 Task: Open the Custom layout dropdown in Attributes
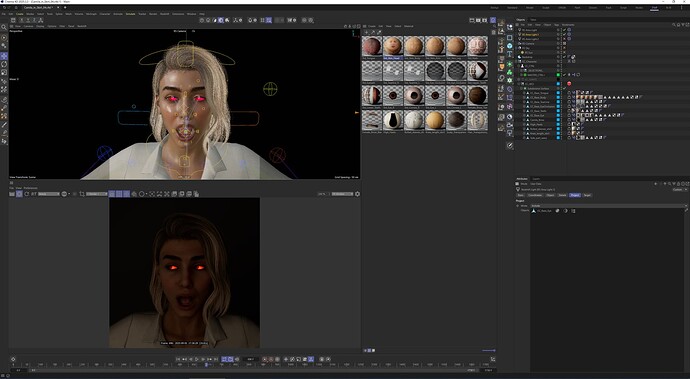[x=678, y=189]
